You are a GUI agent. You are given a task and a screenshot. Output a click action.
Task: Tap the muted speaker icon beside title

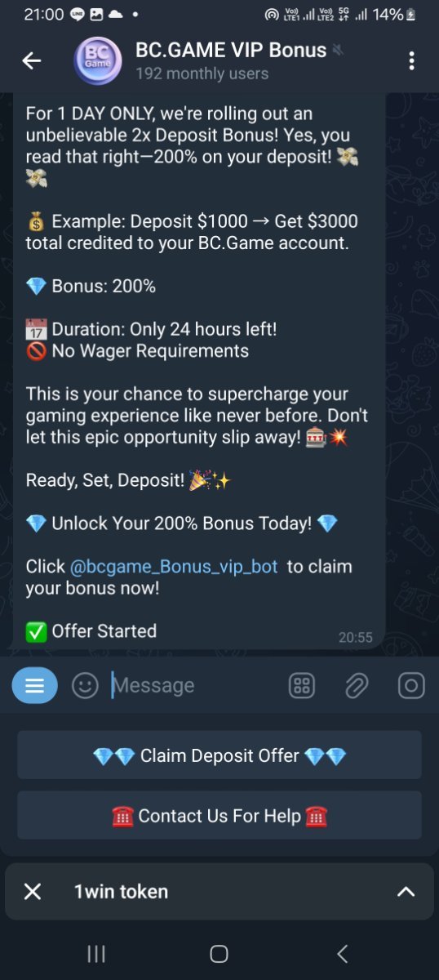(338, 51)
